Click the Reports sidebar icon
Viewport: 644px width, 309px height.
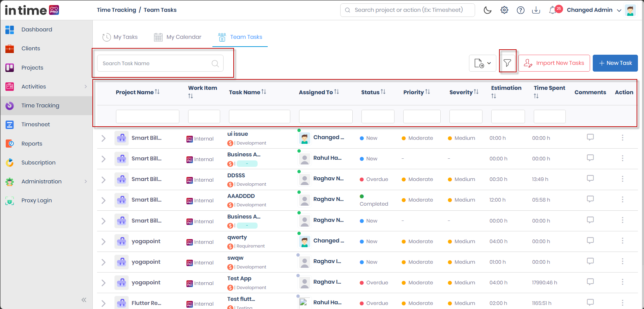pos(10,144)
